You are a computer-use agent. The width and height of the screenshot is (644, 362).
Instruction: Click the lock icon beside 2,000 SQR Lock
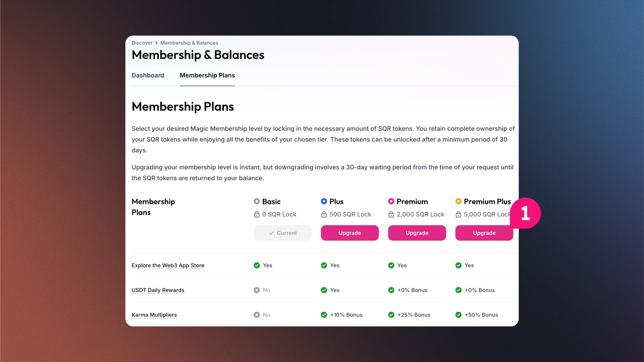391,214
